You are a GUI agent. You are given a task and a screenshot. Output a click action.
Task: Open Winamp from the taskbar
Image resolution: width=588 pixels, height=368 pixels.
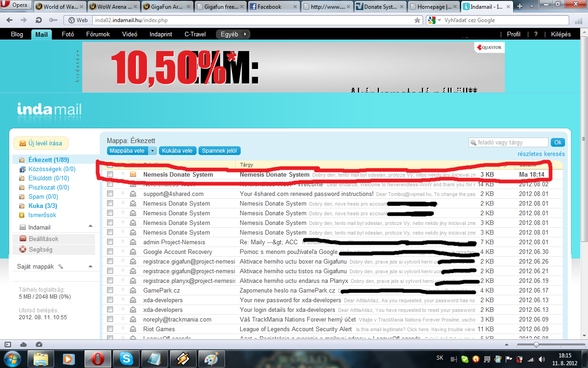(x=183, y=358)
